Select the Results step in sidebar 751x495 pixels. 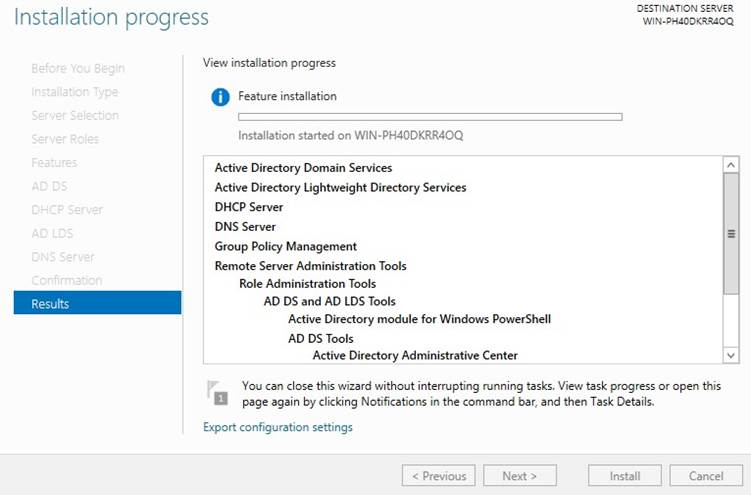(97, 303)
